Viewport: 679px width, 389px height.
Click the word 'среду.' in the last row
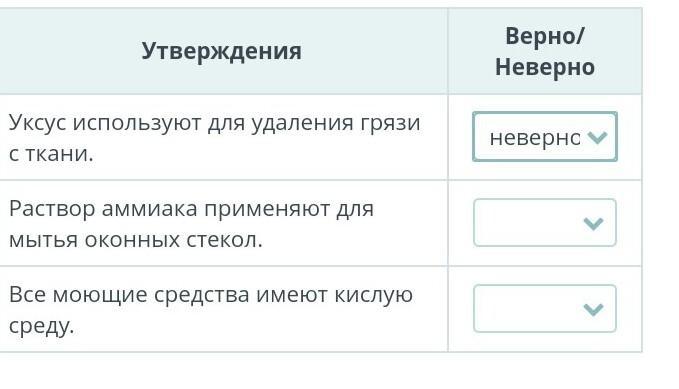[x=42, y=326]
